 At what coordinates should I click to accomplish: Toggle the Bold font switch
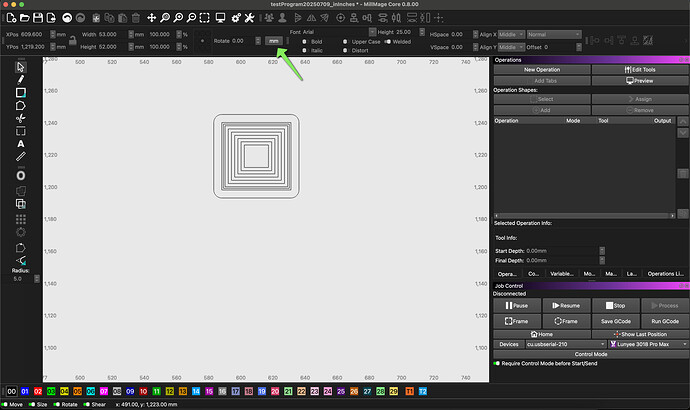tap(304, 42)
